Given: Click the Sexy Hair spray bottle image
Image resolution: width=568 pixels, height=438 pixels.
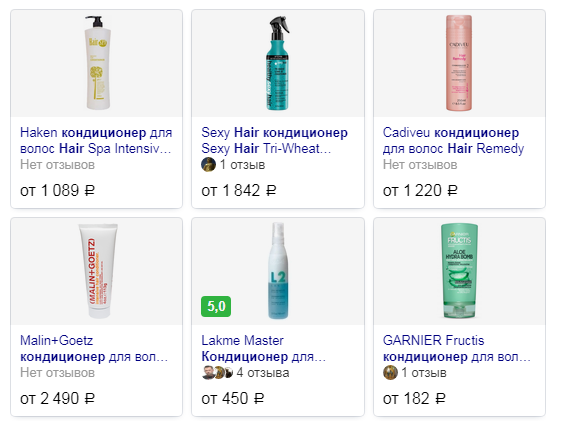Looking at the screenshot, I should (278, 63).
